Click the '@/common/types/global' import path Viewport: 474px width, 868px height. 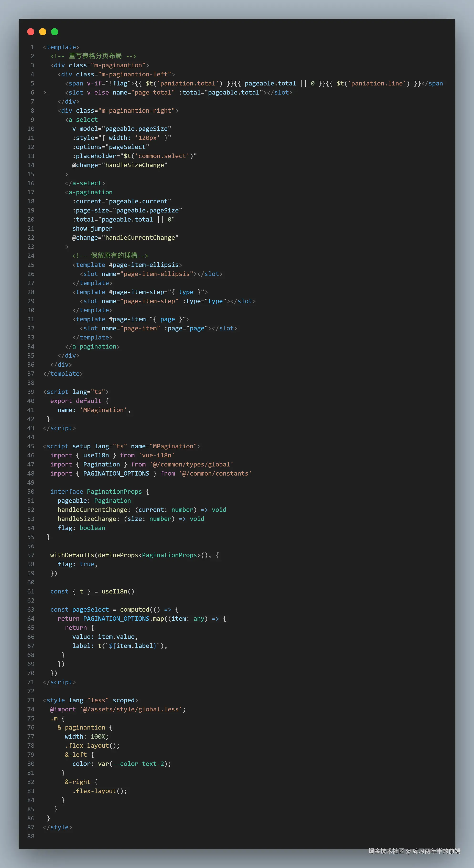(x=191, y=464)
